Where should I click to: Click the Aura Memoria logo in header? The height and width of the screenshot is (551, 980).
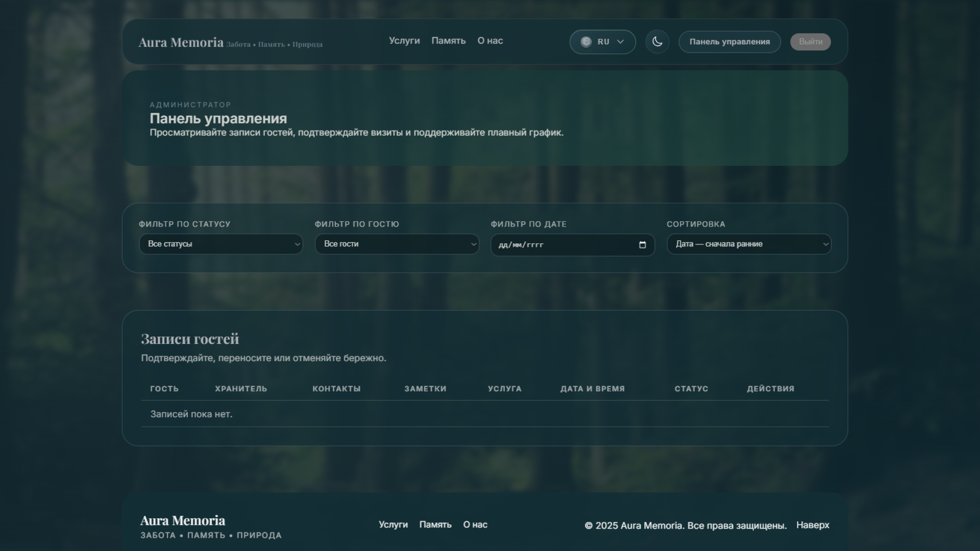coord(181,42)
